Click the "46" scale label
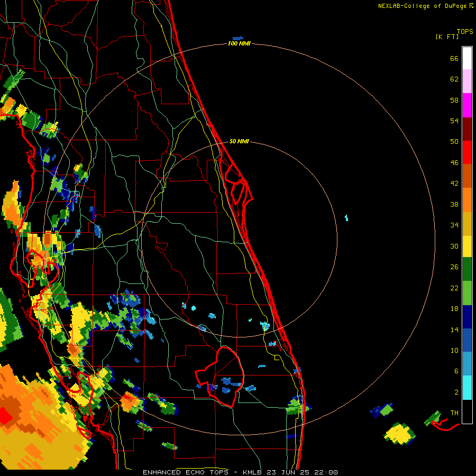476x476 pixels. 454,163
